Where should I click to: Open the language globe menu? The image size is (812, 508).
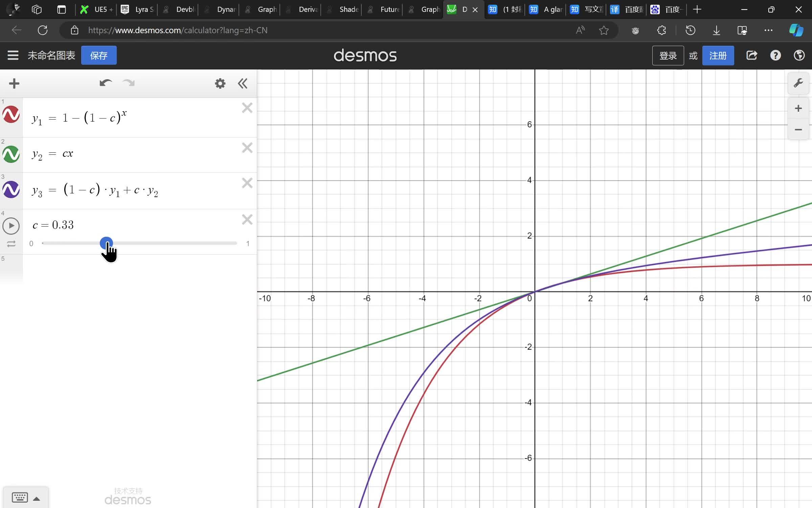[799, 55]
